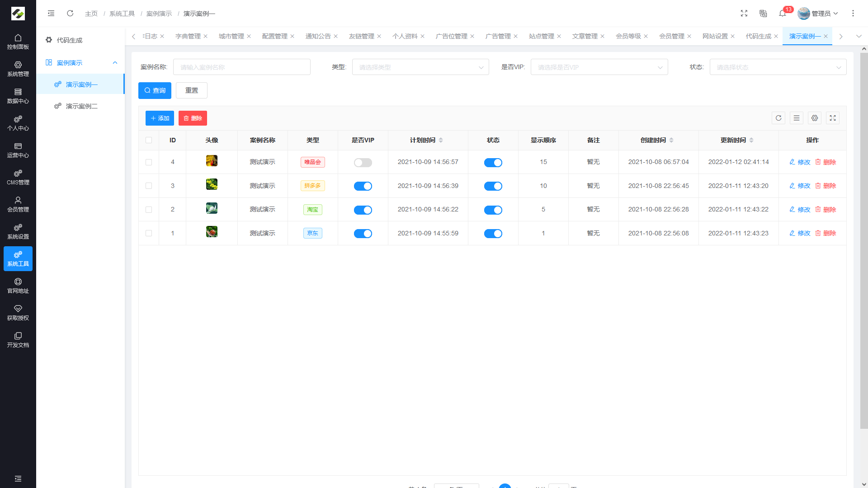Click the page reload icon beside breadcrumb

70,14
